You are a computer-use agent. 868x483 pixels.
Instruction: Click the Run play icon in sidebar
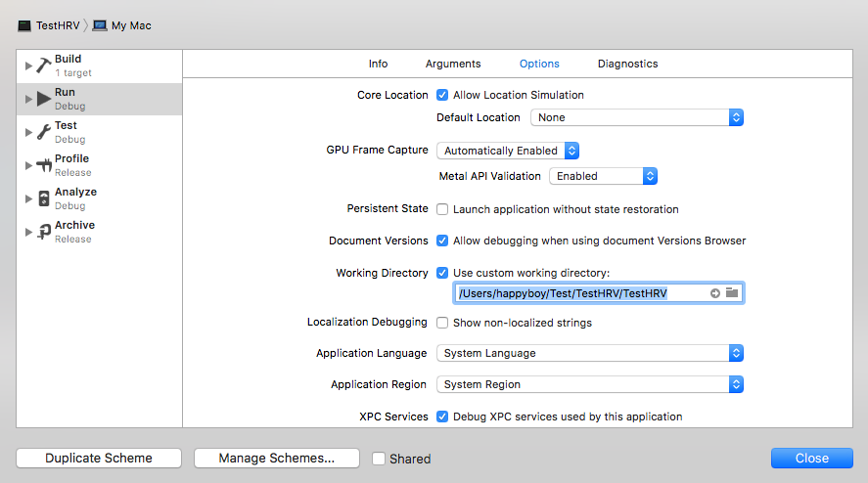[x=44, y=99]
